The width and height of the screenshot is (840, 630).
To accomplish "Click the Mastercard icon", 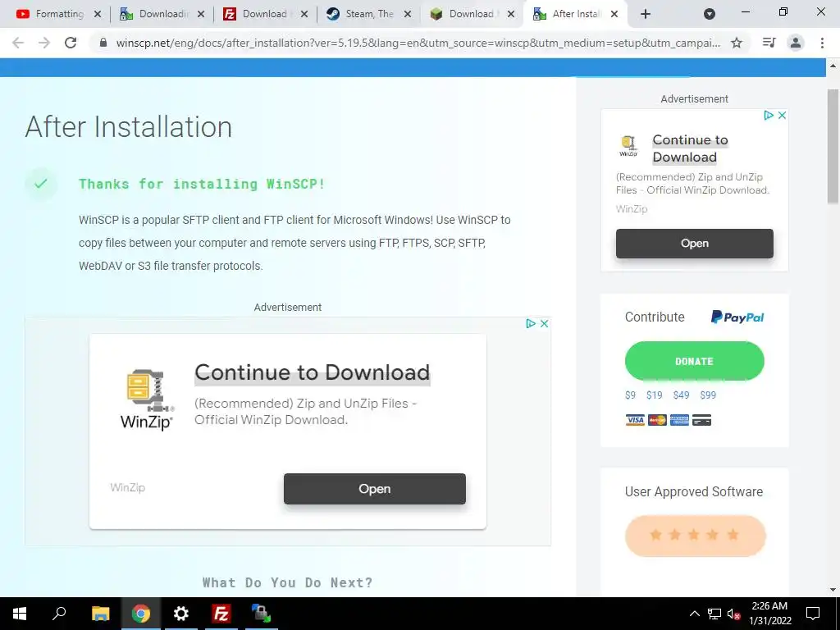I will (x=657, y=421).
